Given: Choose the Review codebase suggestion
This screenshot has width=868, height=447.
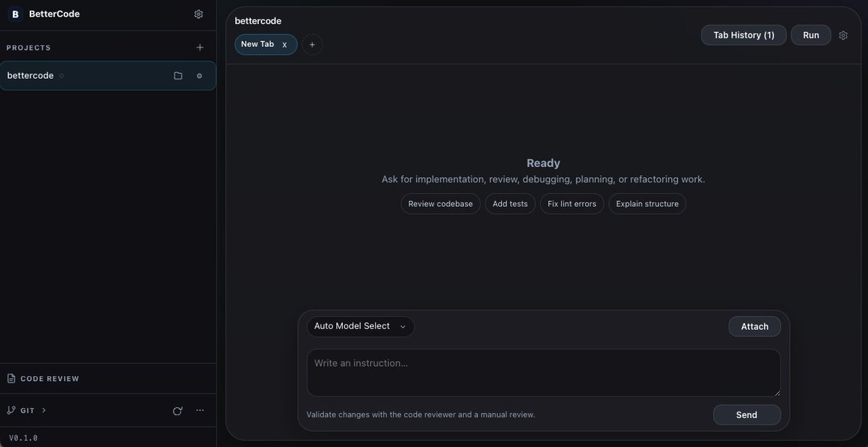Looking at the screenshot, I should 441,204.
